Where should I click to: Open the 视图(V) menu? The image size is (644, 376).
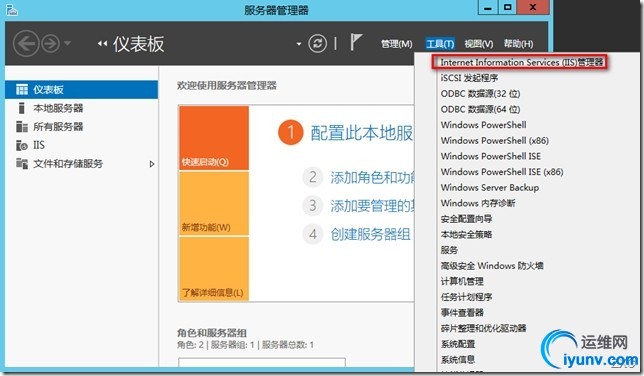tap(479, 44)
